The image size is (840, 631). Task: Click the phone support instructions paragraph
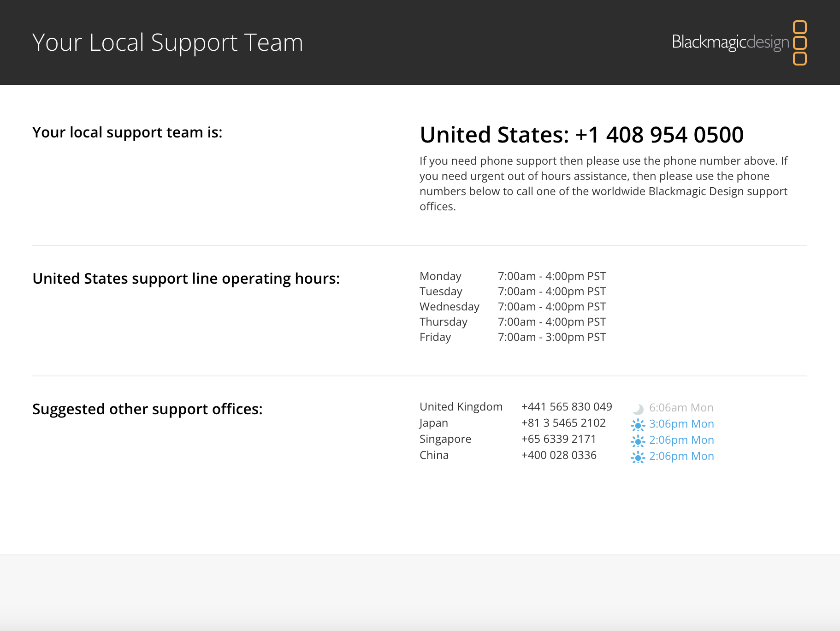pos(603,184)
